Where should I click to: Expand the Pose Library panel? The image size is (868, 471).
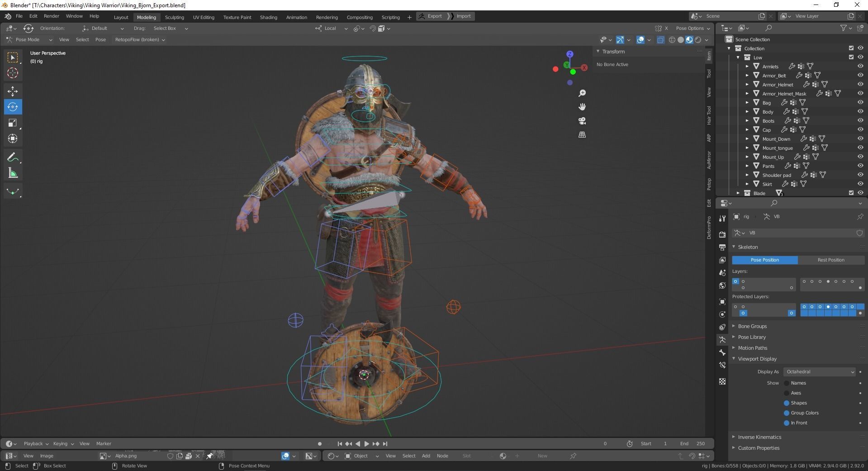click(752, 337)
